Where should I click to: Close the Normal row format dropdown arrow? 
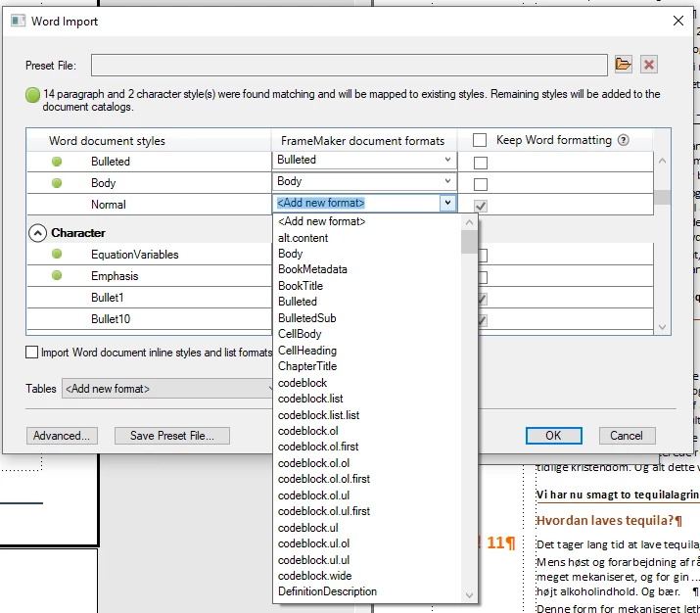(x=447, y=203)
